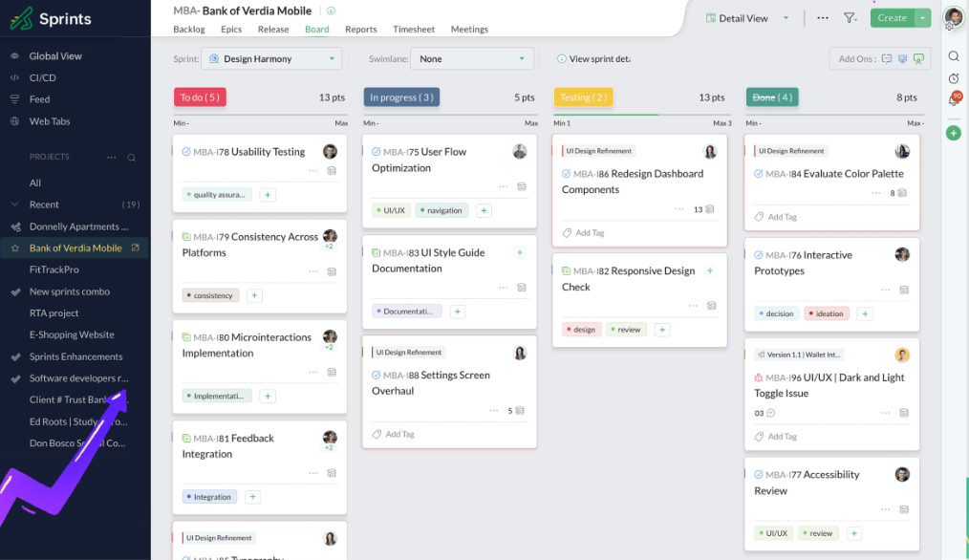Open the top bar ellipsis menu

tap(823, 18)
